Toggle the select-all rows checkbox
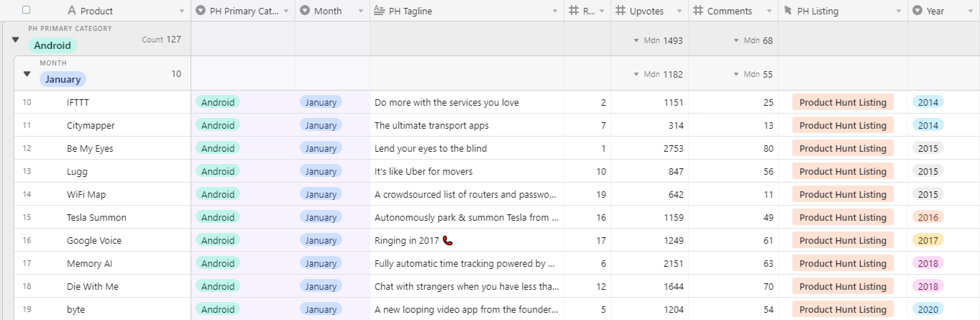980x320 pixels. point(26,10)
